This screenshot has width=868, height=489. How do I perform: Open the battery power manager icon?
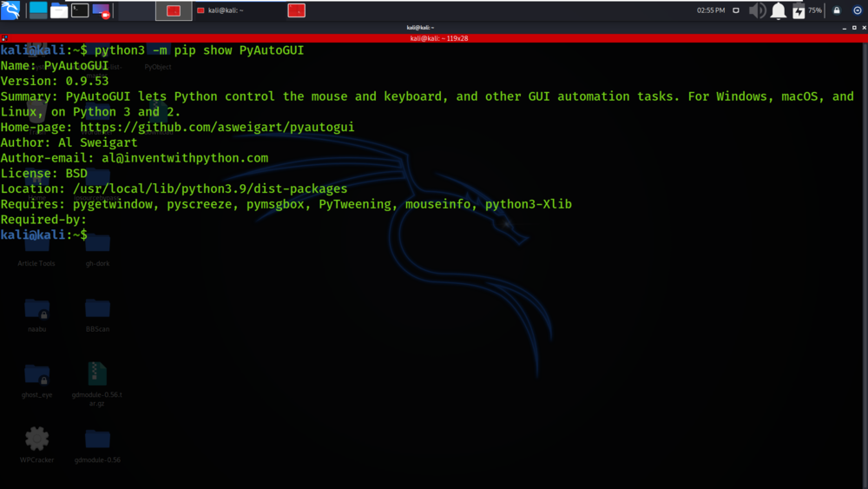[x=799, y=10]
